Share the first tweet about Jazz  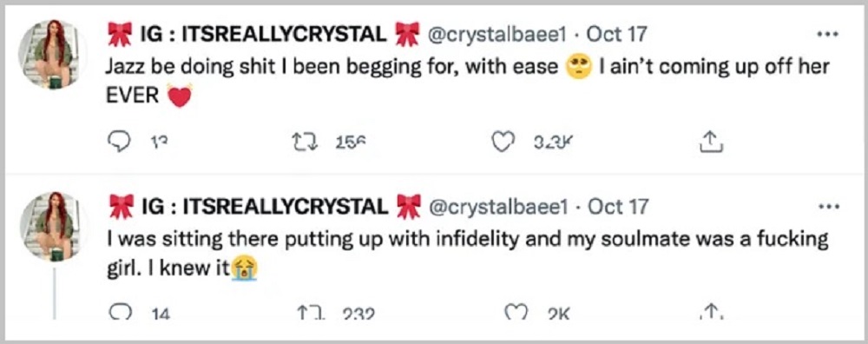pyautogui.click(x=712, y=143)
